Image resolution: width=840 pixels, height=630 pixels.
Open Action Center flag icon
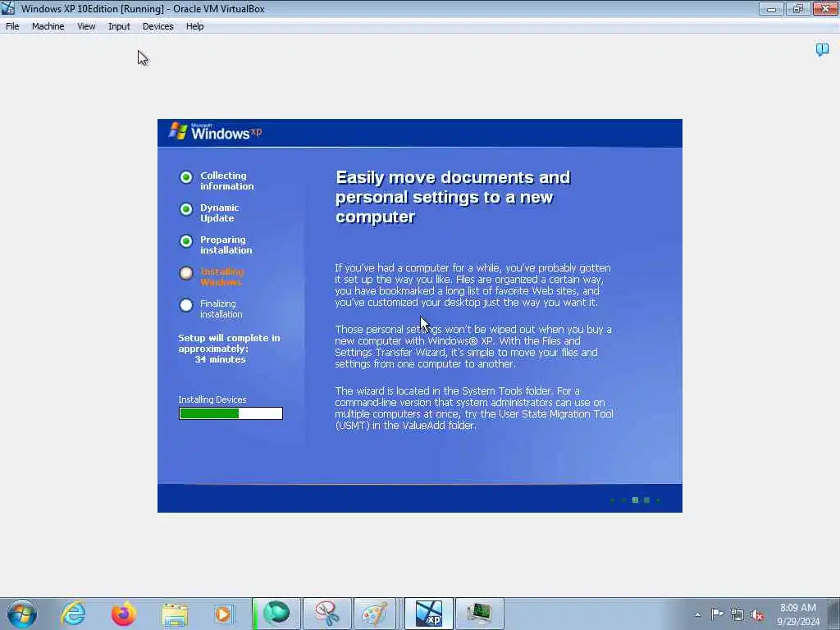tap(717, 614)
